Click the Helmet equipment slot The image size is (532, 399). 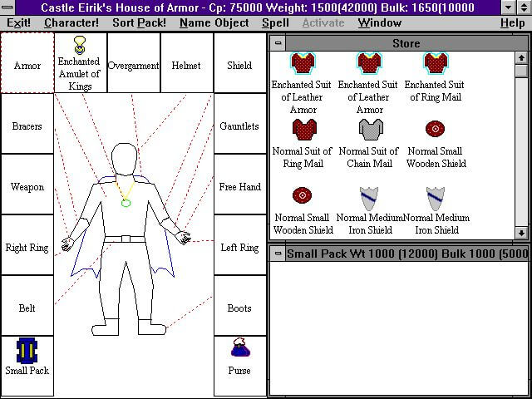187,63
